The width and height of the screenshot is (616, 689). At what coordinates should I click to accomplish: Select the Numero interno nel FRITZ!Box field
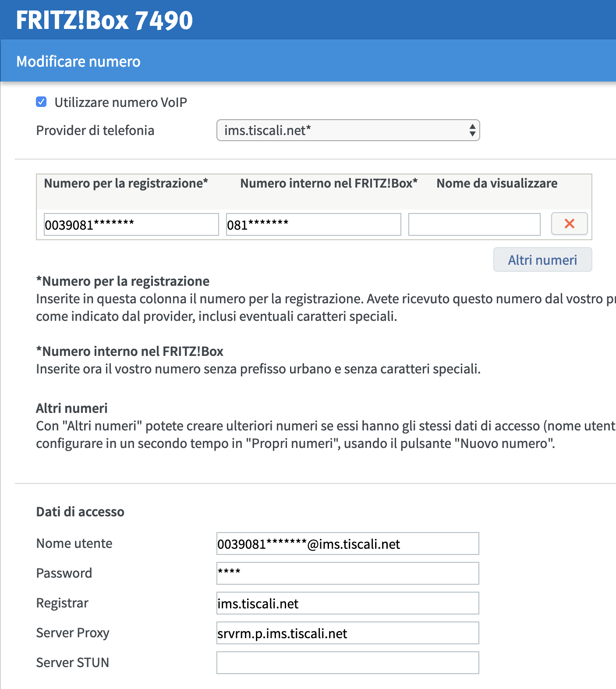tap(314, 224)
